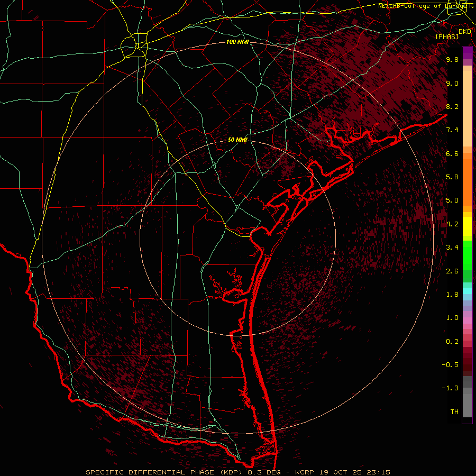Screen dimensions: 476x476
Task: Pick the yellow color bar segment
Action: point(467,226)
